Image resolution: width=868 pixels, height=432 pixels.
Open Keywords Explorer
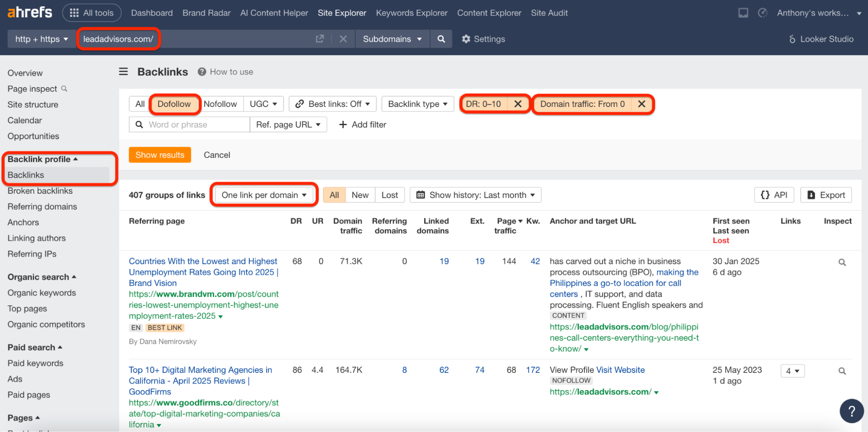[x=412, y=13]
